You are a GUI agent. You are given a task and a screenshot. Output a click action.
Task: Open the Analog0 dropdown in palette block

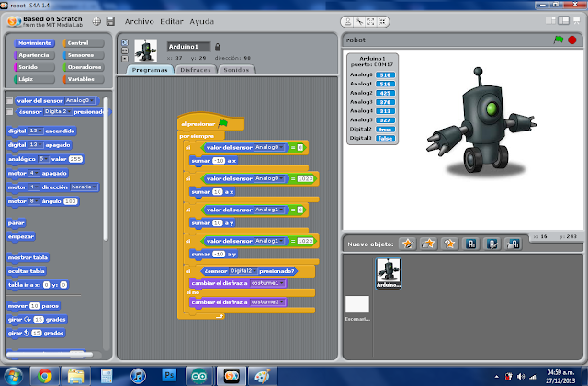click(x=80, y=100)
